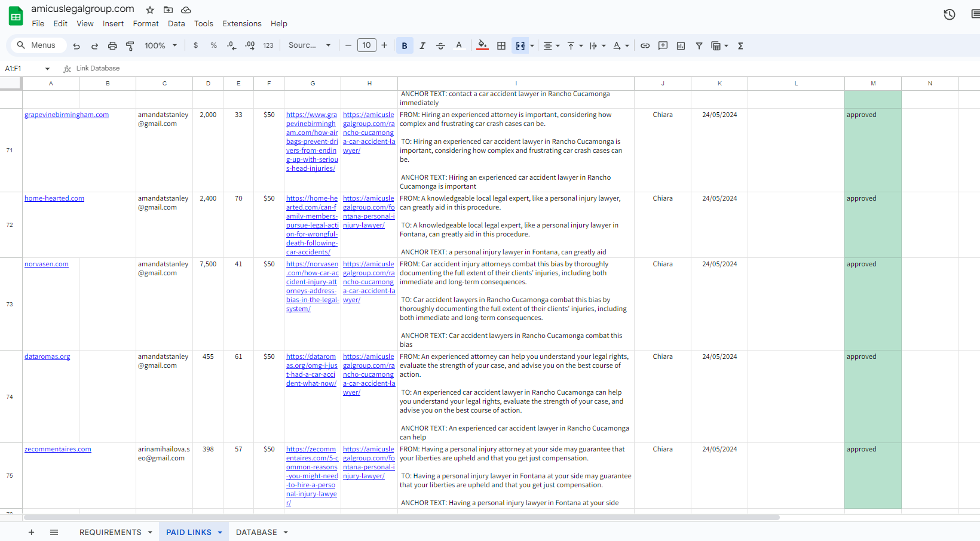Format as percent
980x541 pixels.
coord(213,46)
